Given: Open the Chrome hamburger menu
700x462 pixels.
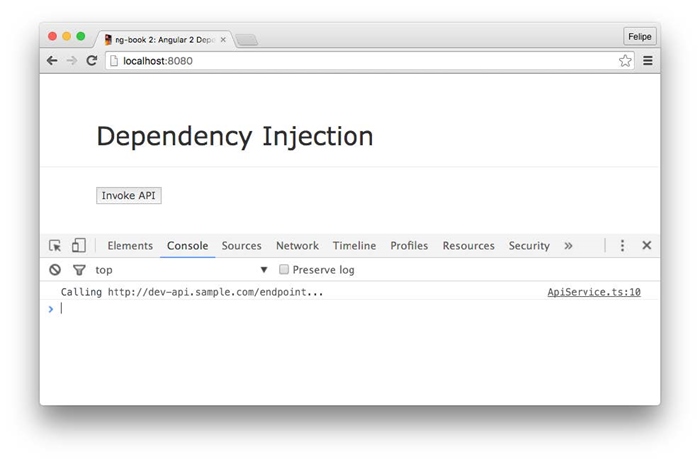Looking at the screenshot, I should (x=647, y=61).
